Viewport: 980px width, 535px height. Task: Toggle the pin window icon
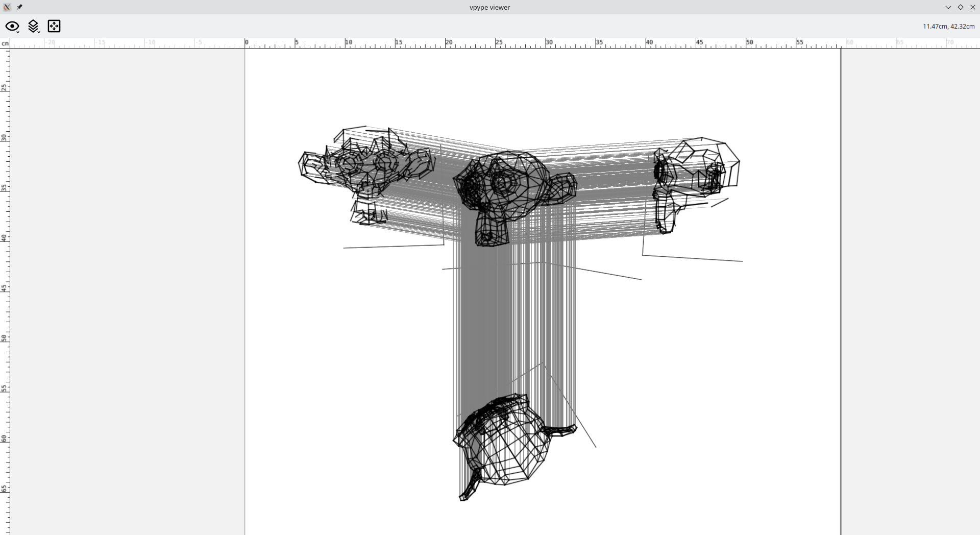(19, 7)
